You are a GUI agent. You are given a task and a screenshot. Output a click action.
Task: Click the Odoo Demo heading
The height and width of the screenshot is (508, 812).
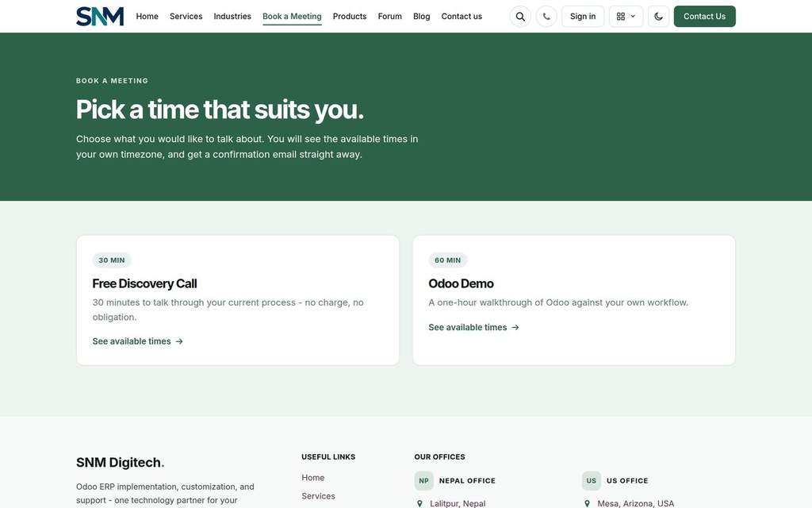(x=461, y=283)
